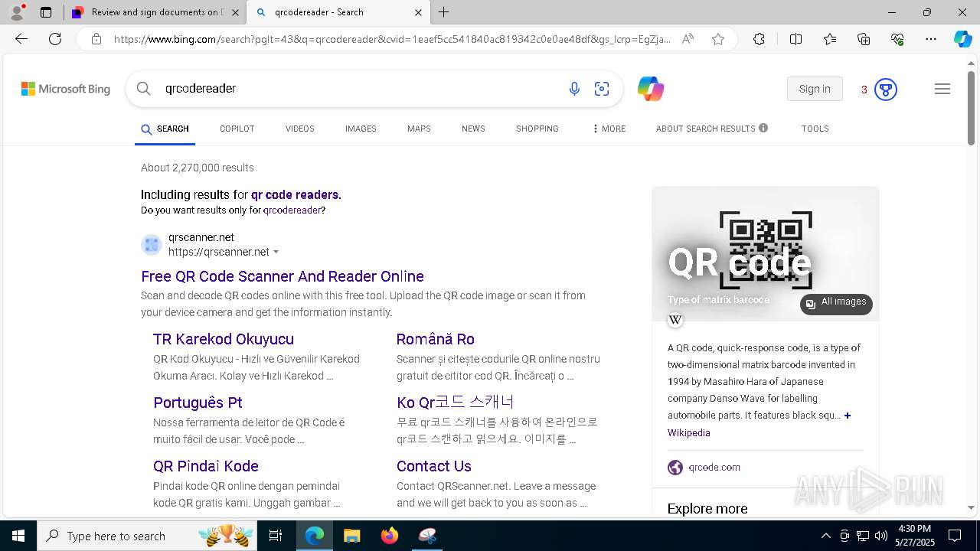Open Bing hamburger menu
The width and height of the screenshot is (980, 551).
tap(942, 89)
